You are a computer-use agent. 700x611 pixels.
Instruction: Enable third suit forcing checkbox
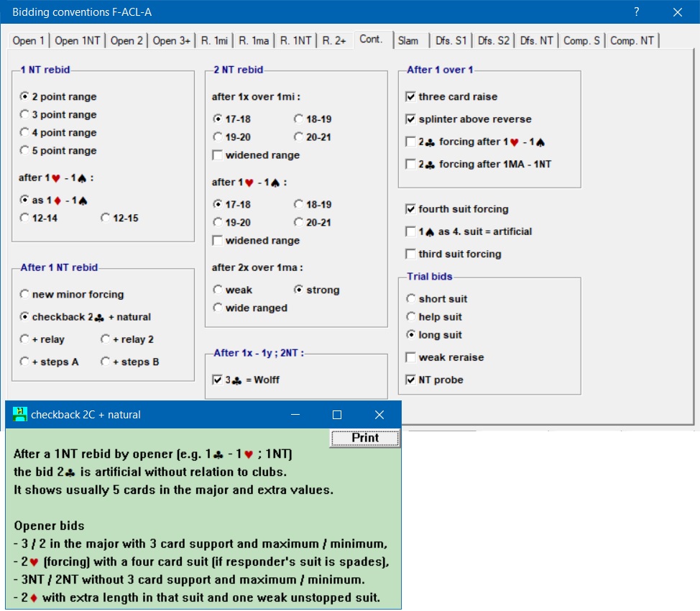pos(411,254)
